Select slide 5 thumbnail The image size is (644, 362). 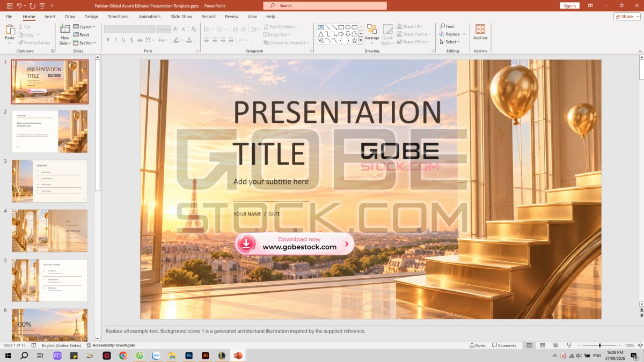[49, 280]
